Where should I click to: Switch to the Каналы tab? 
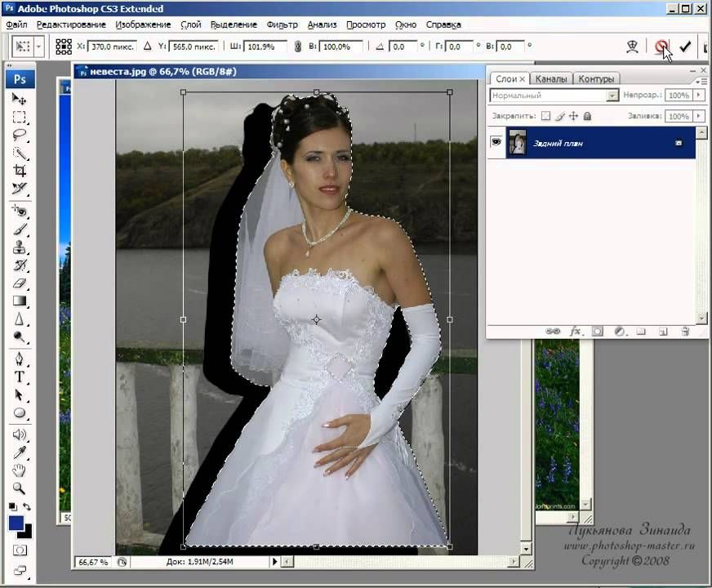(551, 78)
